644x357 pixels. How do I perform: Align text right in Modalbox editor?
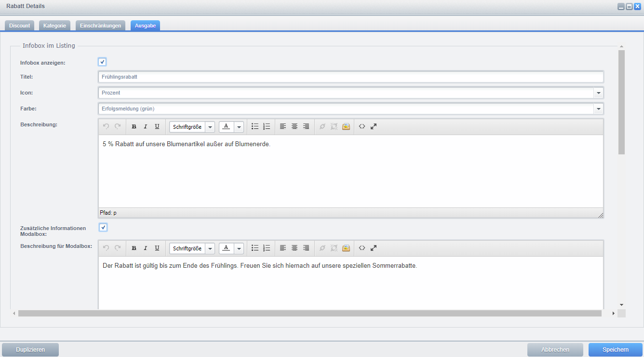tap(306, 248)
